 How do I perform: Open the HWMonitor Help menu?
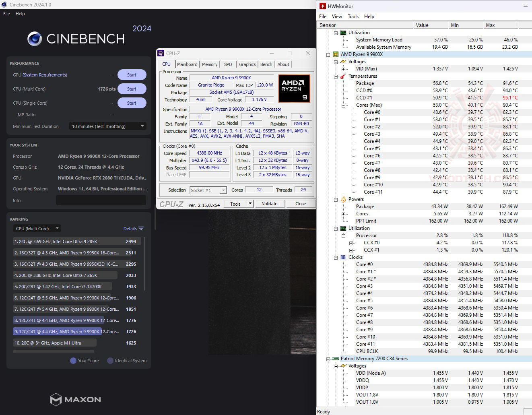coord(369,17)
